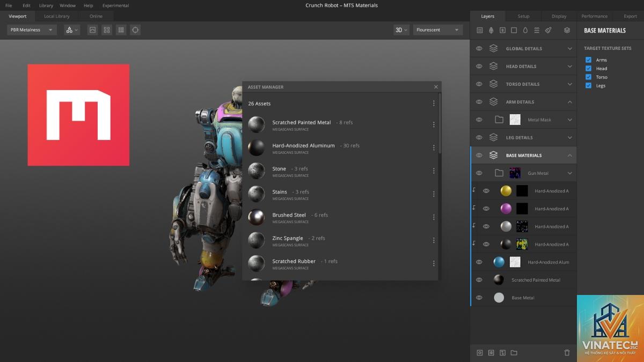Click the water drop layer icon
Image resolution: width=644 pixels, height=362 pixels.
coord(525,31)
